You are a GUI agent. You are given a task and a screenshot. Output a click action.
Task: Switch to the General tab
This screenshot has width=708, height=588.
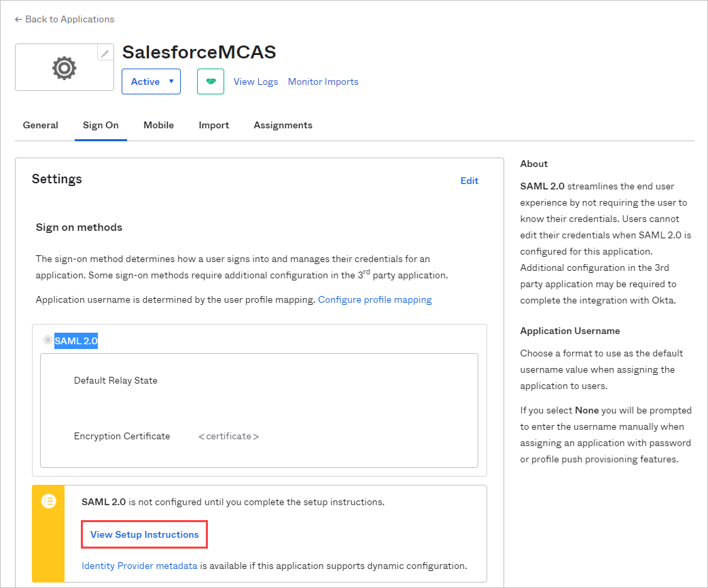coord(40,125)
